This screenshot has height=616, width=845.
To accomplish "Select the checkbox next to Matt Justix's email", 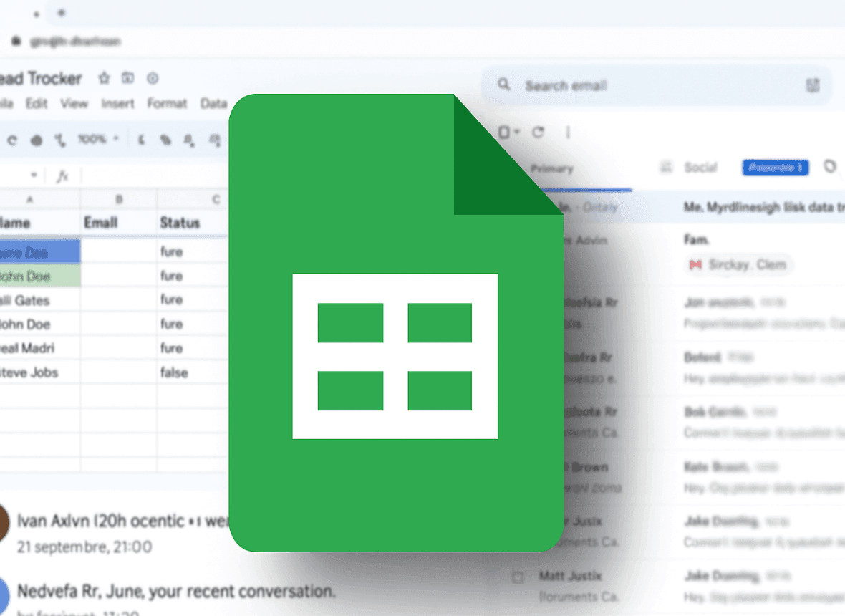I will pos(518,576).
